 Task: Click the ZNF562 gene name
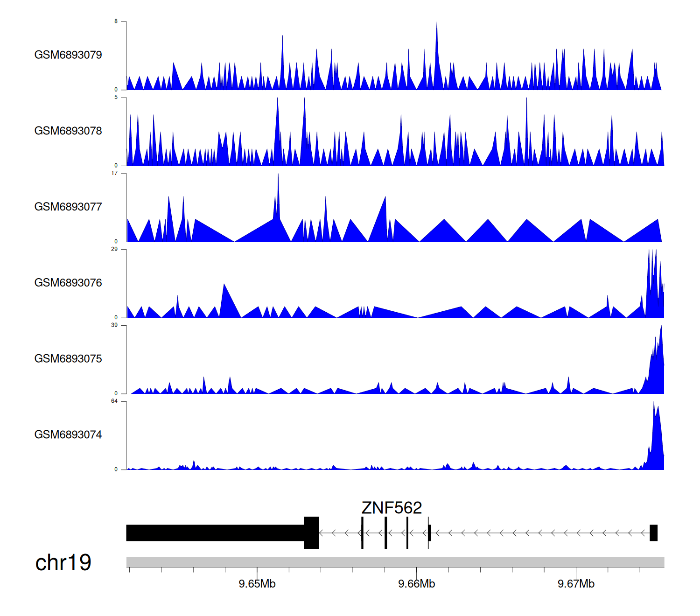click(x=392, y=508)
